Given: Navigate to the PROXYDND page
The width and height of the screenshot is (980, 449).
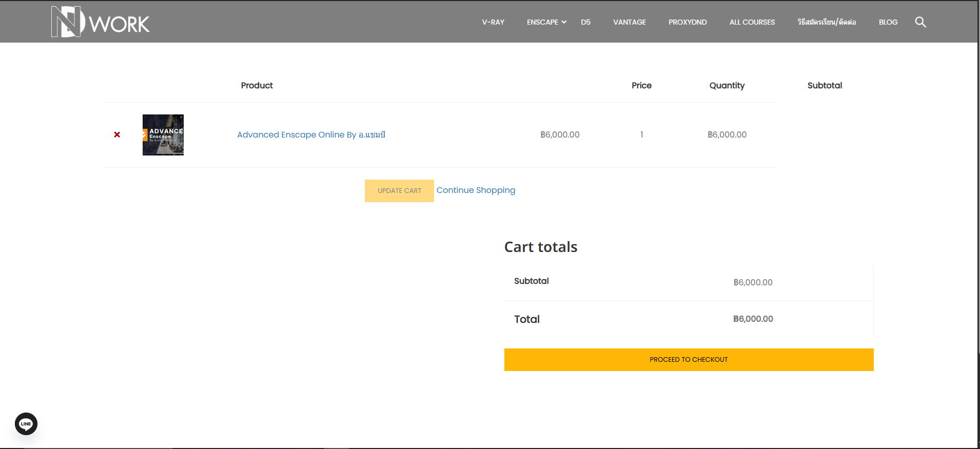Looking at the screenshot, I should (x=687, y=22).
